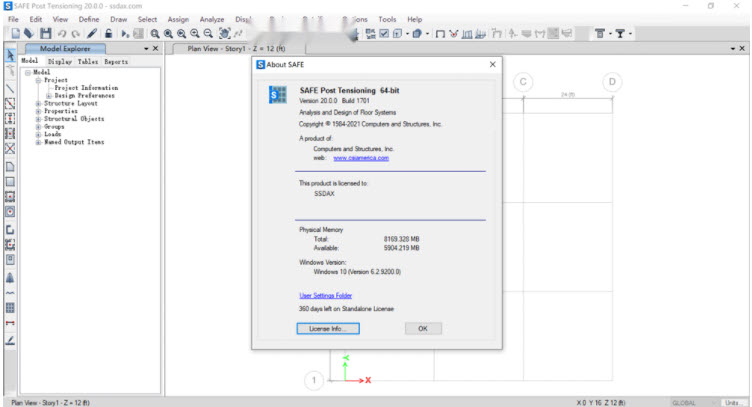Activate the pan hand tool
Image resolution: width=752 pixels, height=407 pixels.
224,34
